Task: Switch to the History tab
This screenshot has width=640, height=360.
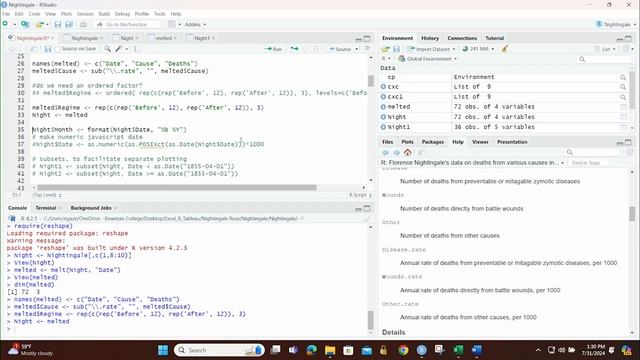Action: [430, 38]
